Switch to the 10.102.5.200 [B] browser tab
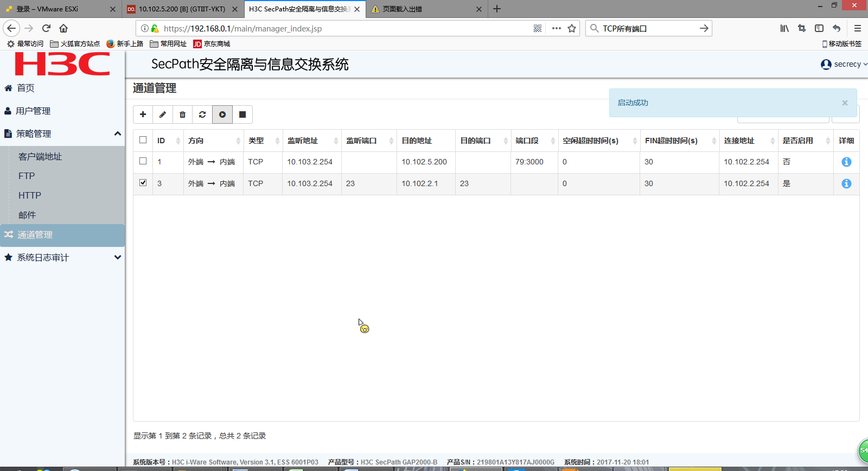This screenshot has width=868, height=471. (183, 9)
